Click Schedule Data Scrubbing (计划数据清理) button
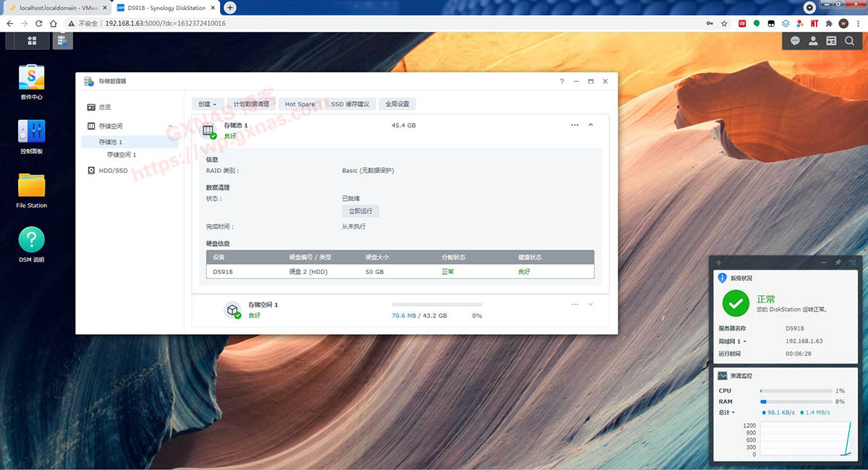The height and width of the screenshot is (470, 868). coord(251,104)
